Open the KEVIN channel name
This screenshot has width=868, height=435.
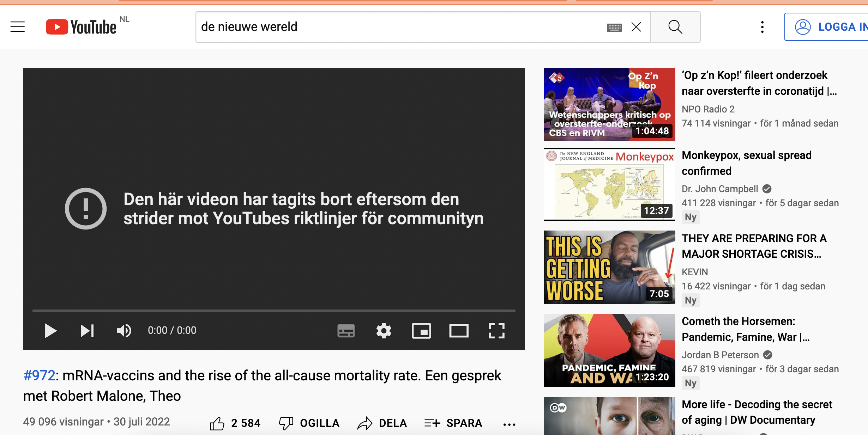click(695, 272)
